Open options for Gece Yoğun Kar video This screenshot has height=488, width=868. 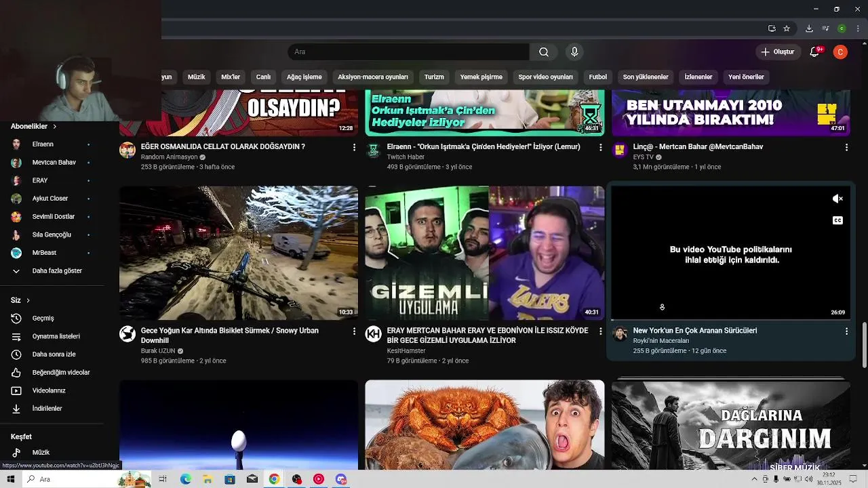pos(354,331)
